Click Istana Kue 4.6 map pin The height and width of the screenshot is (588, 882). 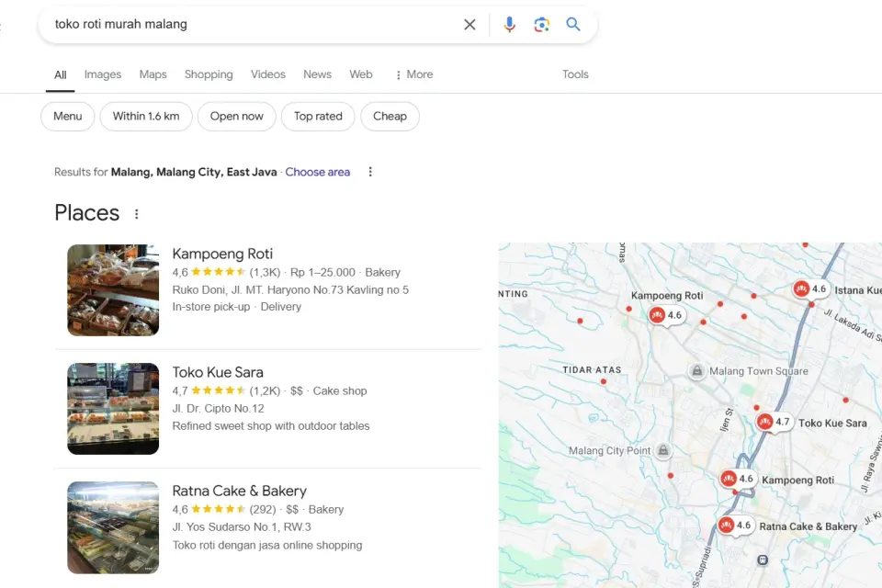[x=810, y=289]
